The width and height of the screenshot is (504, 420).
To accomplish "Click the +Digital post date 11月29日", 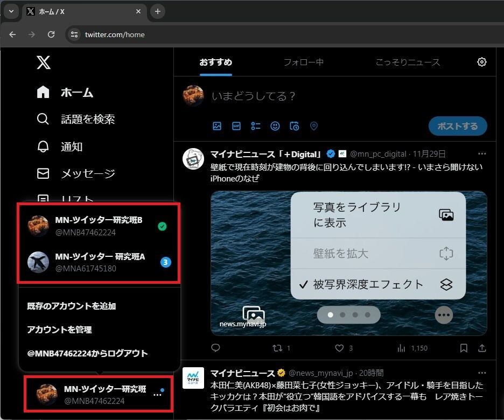I will (429, 154).
